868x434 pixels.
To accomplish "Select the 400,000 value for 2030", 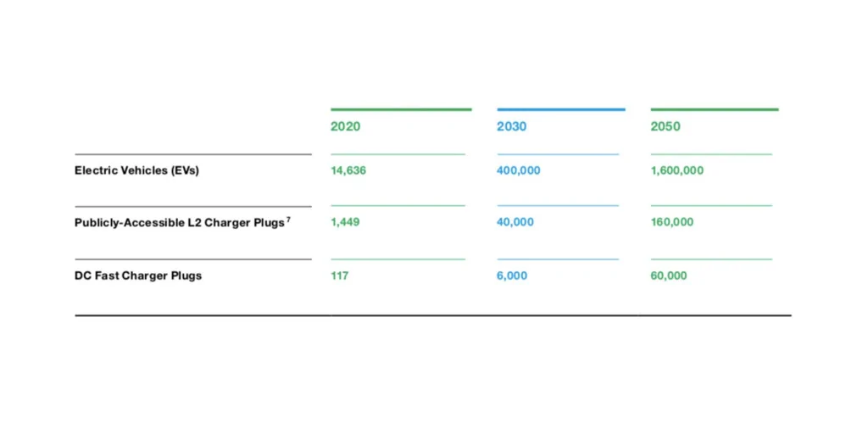I will (518, 170).
